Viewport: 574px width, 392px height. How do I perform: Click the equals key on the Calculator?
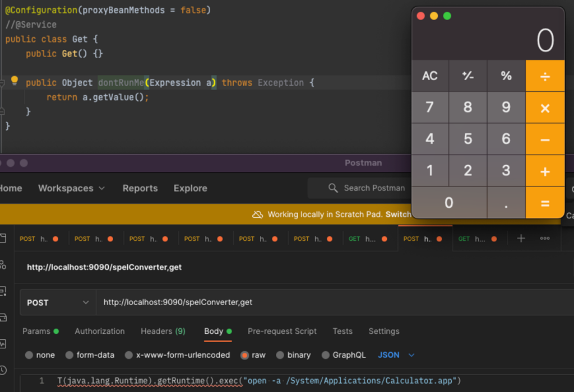tap(545, 203)
